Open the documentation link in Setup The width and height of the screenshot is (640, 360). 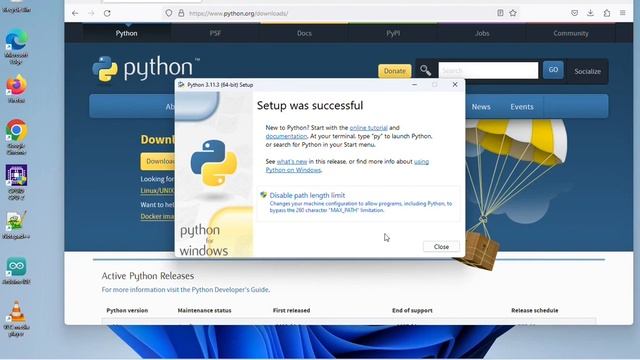tap(286, 136)
